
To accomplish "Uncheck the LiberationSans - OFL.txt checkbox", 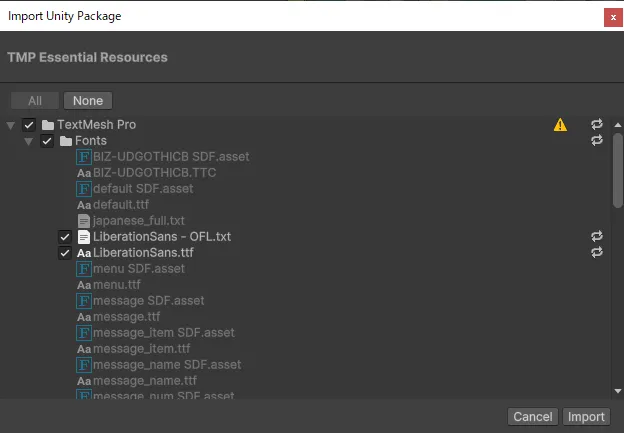I will pos(65,237).
